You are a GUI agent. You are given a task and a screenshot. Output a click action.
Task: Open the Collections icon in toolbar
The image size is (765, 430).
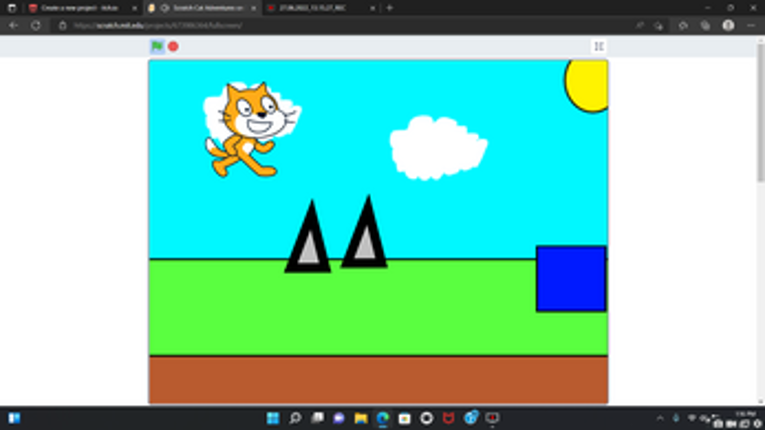tap(705, 25)
